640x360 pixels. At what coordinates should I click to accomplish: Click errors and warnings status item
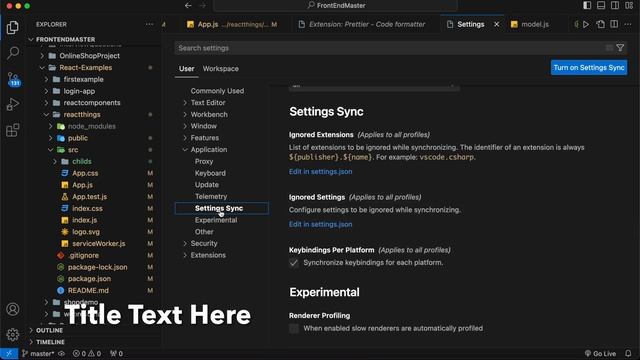(87, 353)
